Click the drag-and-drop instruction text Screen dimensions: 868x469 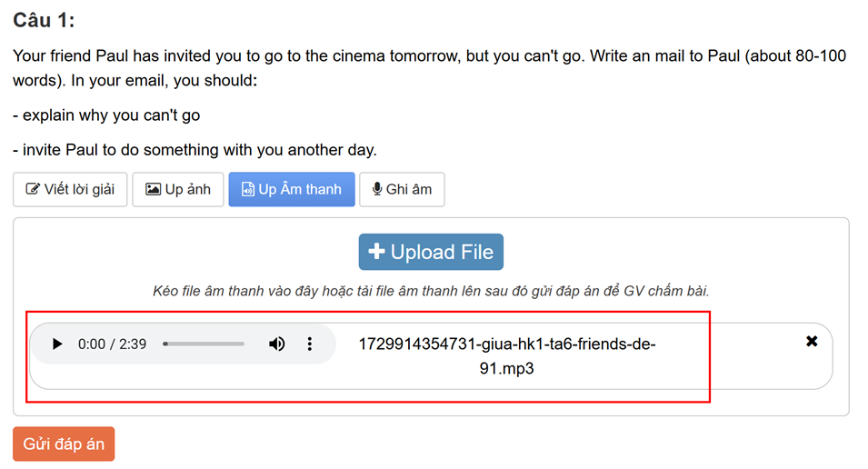click(x=431, y=291)
